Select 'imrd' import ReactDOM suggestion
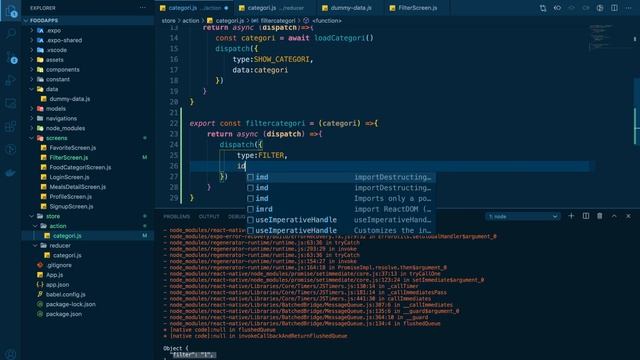Screen dimensions: 640x360 coord(340,209)
